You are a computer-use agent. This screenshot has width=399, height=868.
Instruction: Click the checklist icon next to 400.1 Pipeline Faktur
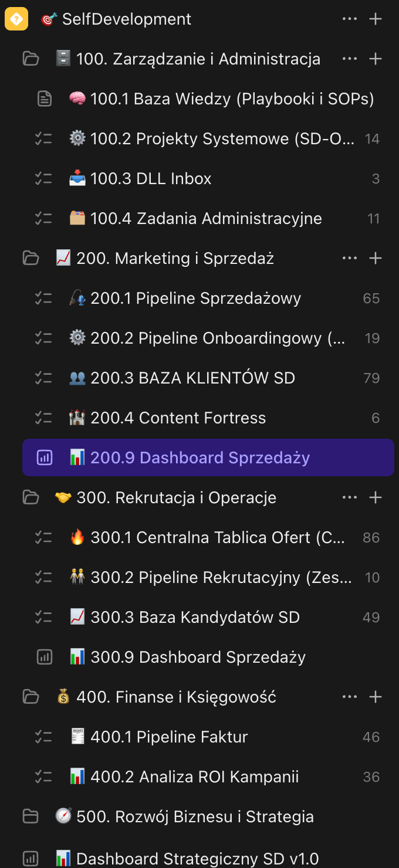[44, 737]
